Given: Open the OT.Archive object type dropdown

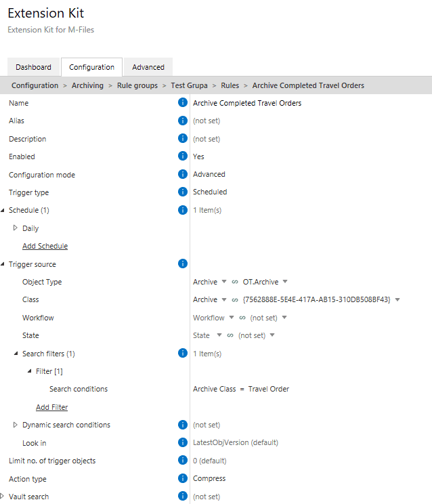Looking at the screenshot, I should point(285,282).
